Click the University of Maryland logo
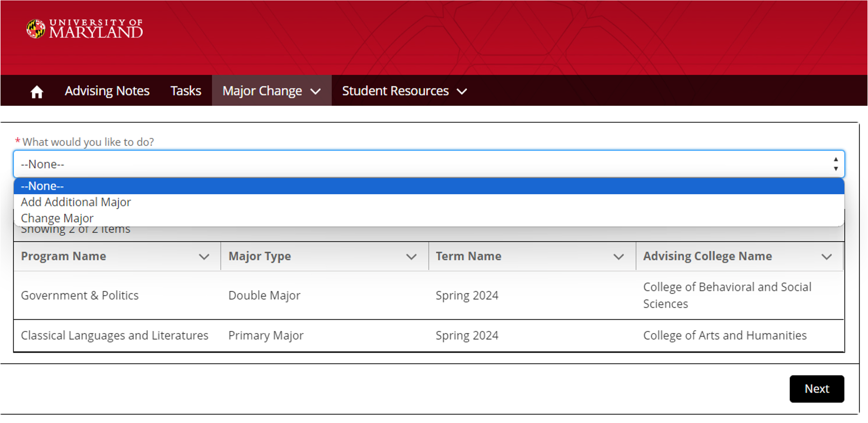This screenshot has height=423, width=868. click(85, 29)
